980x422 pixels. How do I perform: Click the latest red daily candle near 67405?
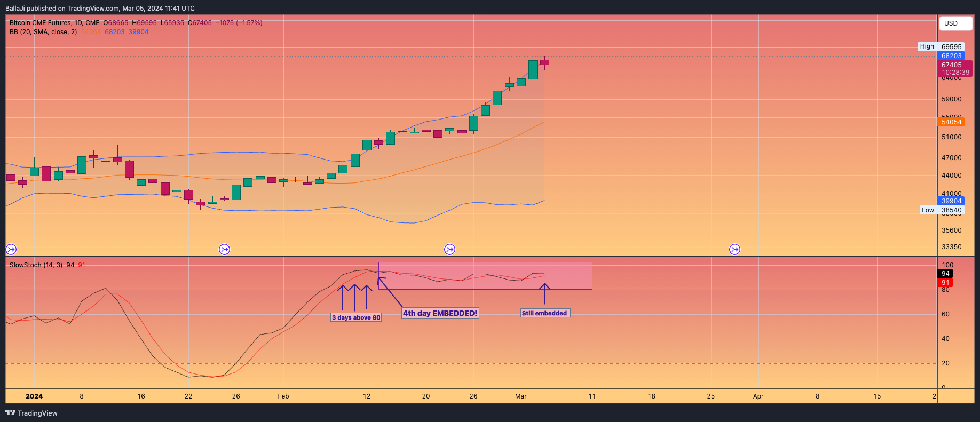(x=544, y=63)
